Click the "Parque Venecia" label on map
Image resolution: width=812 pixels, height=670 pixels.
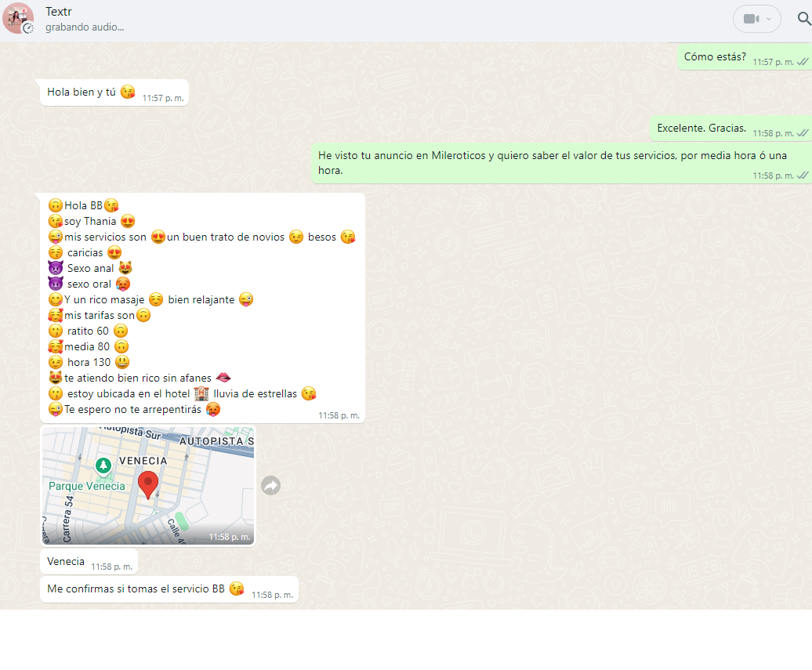point(86,486)
